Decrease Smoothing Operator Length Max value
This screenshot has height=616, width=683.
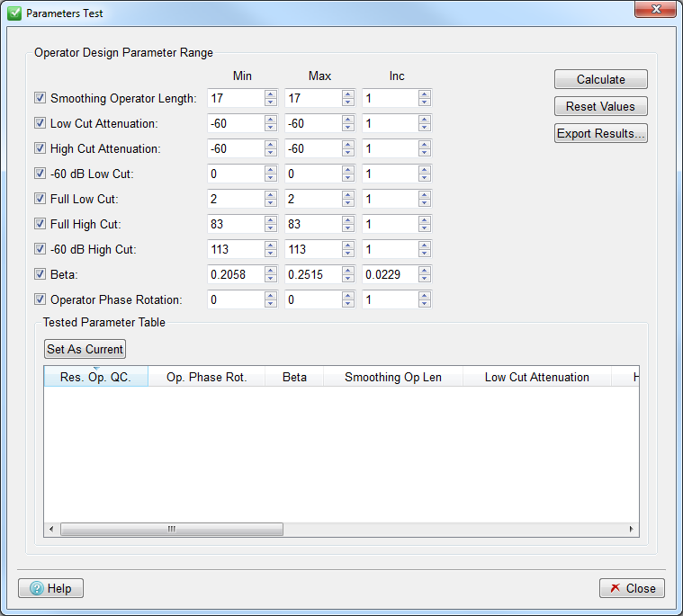(x=348, y=103)
